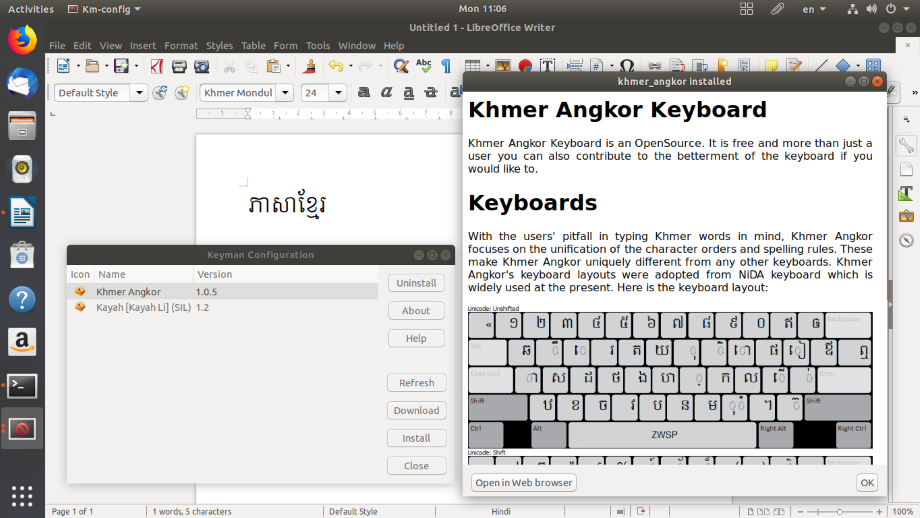Open sidebar Navigator compass icon
920x518 pixels.
(x=906, y=240)
